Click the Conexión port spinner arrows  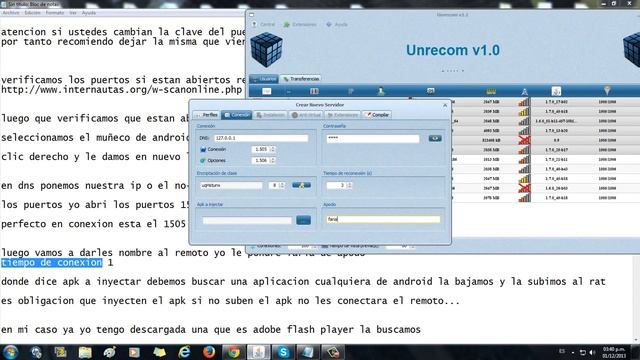pos(273,149)
